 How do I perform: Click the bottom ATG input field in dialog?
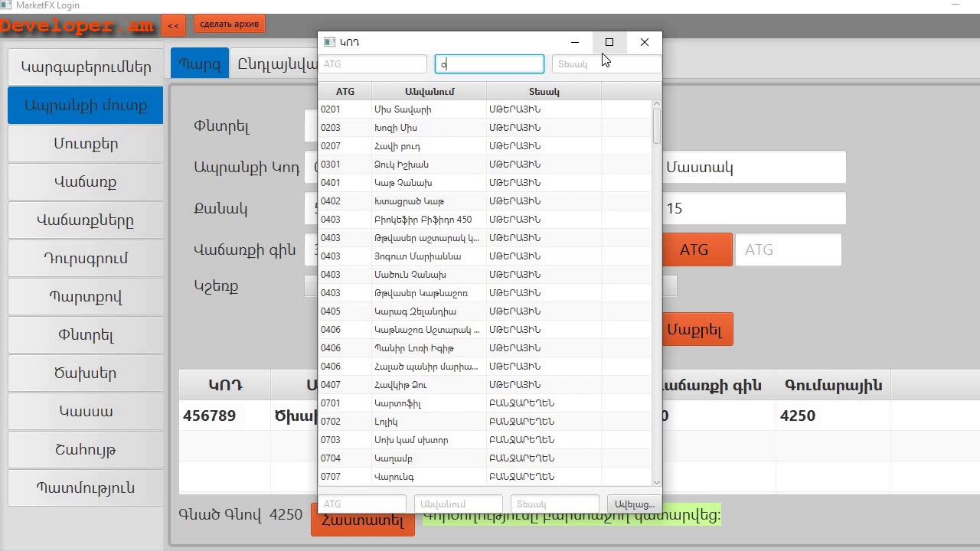point(362,504)
